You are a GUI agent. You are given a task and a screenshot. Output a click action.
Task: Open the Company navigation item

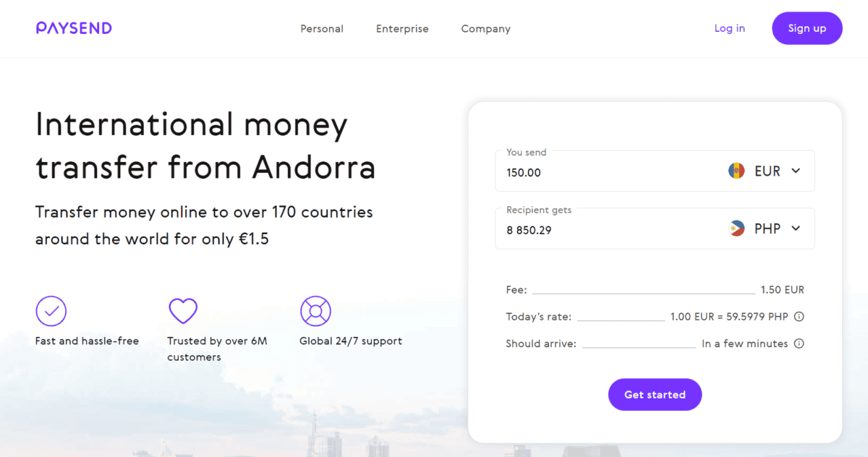tap(485, 28)
